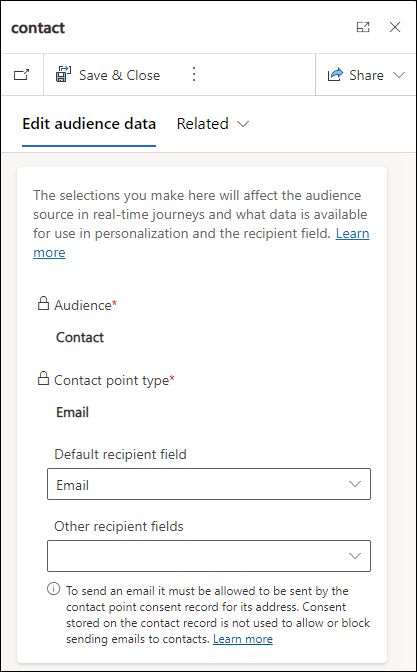The width and height of the screenshot is (417, 672).
Task: Click inside the Other recipient fields box
Action: [209, 556]
